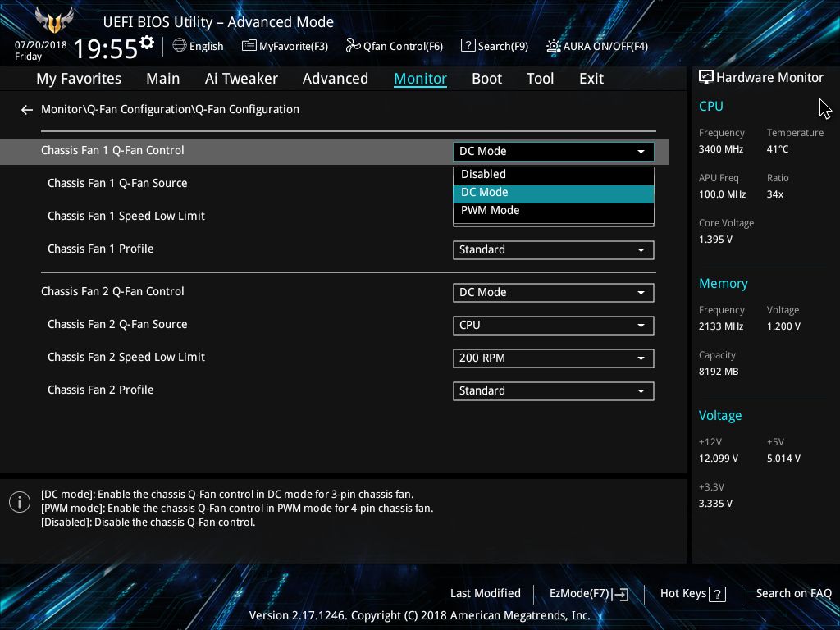The height and width of the screenshot is (630, 840).
Task: Click the +5V reading 5.014 V
Action: (x=783, y=459)
